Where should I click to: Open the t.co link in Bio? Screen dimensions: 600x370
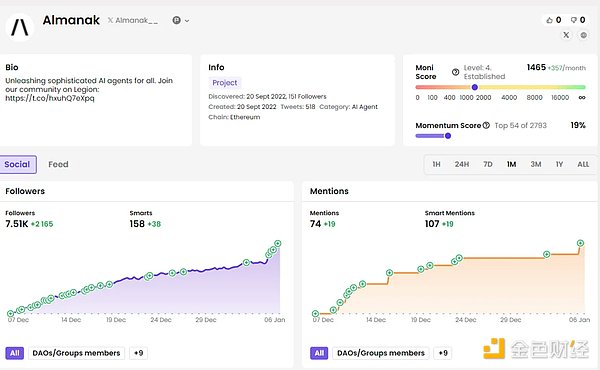(x=50, y=98)
